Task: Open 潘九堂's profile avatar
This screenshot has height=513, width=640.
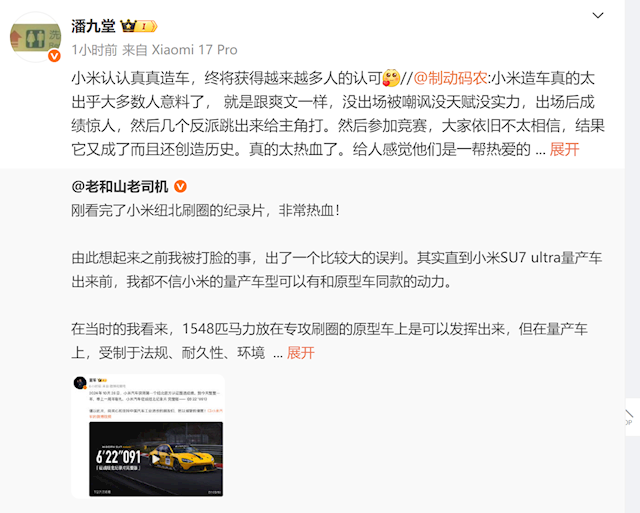Action: point(36,37)
